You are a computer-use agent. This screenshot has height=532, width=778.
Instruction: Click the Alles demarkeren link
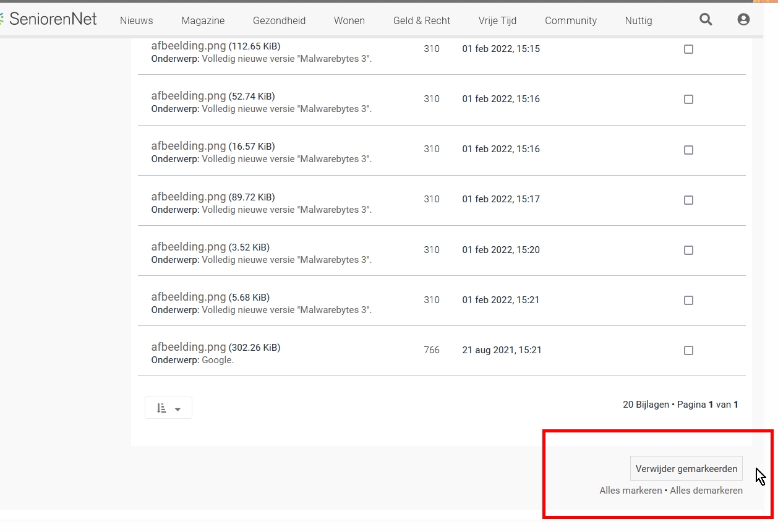click(x=706, y=491)
